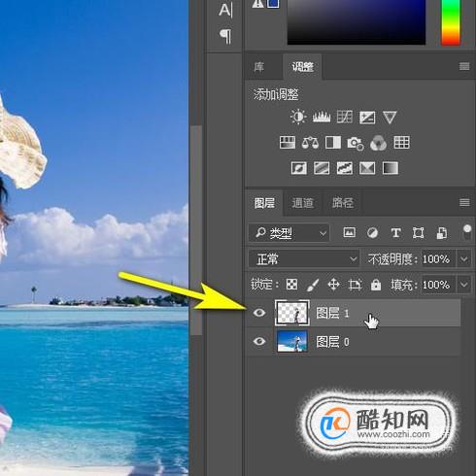The image size is (476, 476).
Task: Add a Brightness/Contrast adjustment
Action: tap(298, 117)
